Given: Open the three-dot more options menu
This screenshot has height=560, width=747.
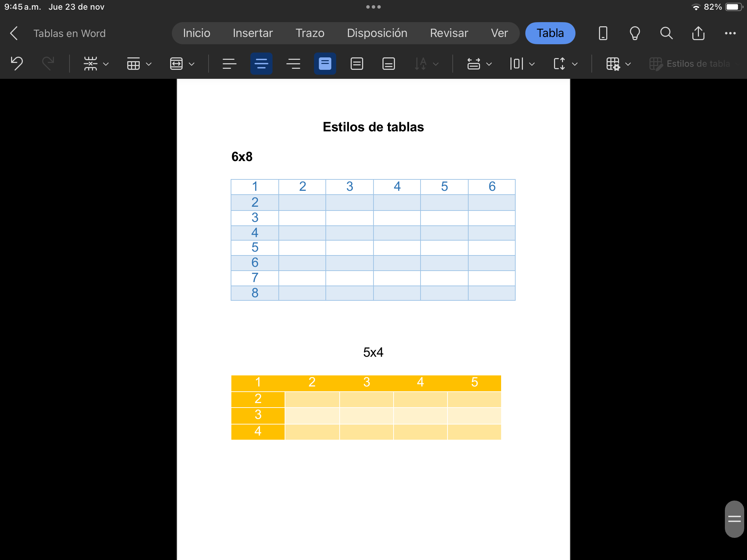Looking at the screenshot, I should [730, 33].
